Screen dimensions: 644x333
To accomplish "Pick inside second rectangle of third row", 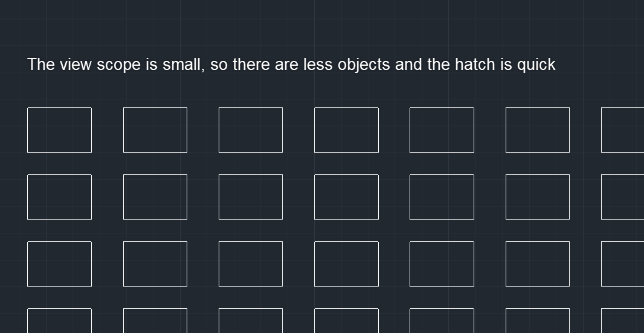I will tap(155, 264).
